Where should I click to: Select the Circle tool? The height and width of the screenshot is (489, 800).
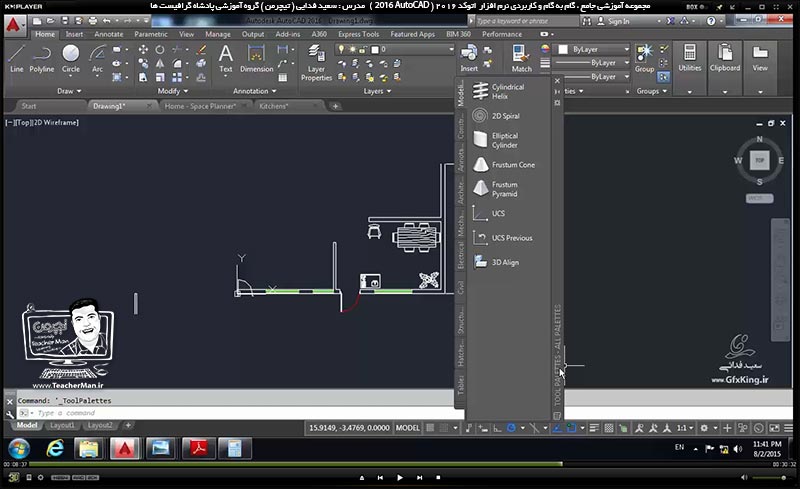pos(70,58)
